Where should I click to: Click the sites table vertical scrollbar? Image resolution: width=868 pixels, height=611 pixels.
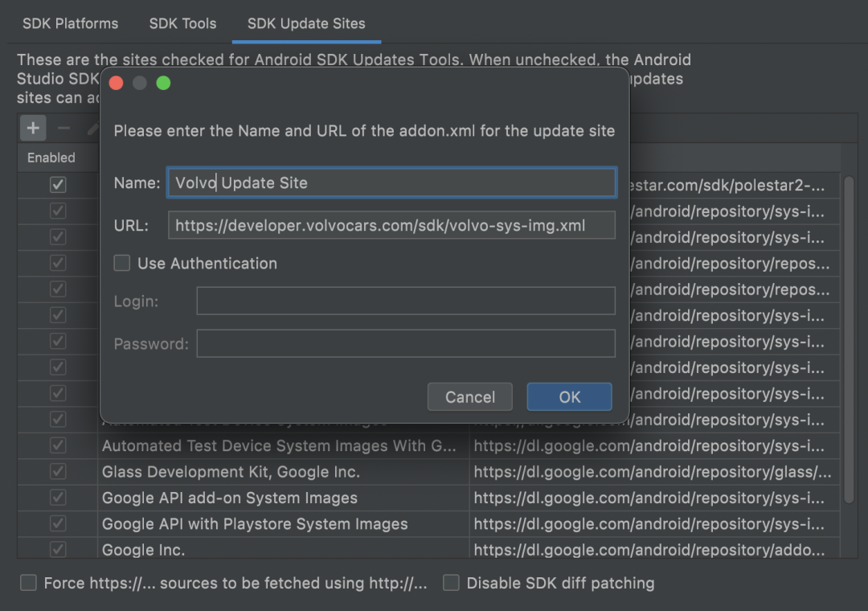pyautogui.click(x=849, y=340)
